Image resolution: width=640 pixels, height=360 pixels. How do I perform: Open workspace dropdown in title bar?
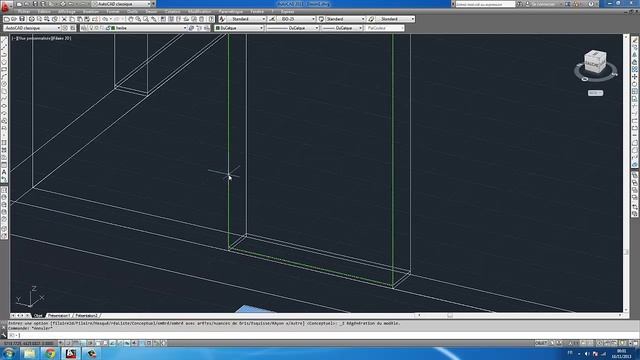[122, 4]
